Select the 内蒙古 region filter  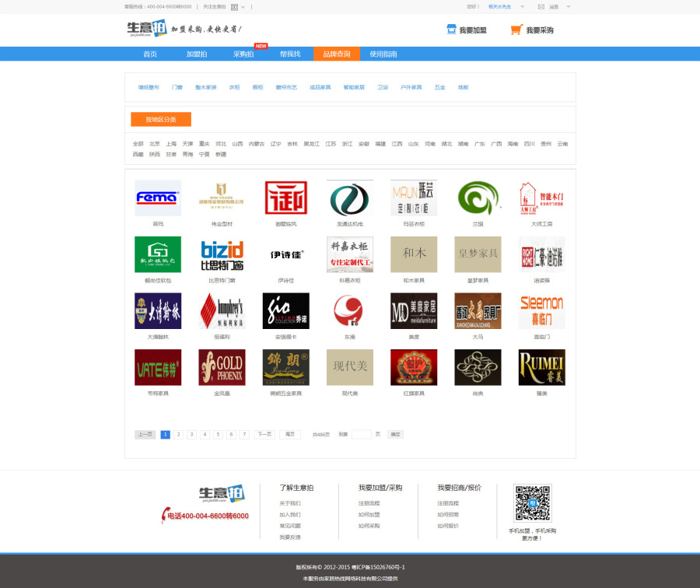(x=256, y=144)
